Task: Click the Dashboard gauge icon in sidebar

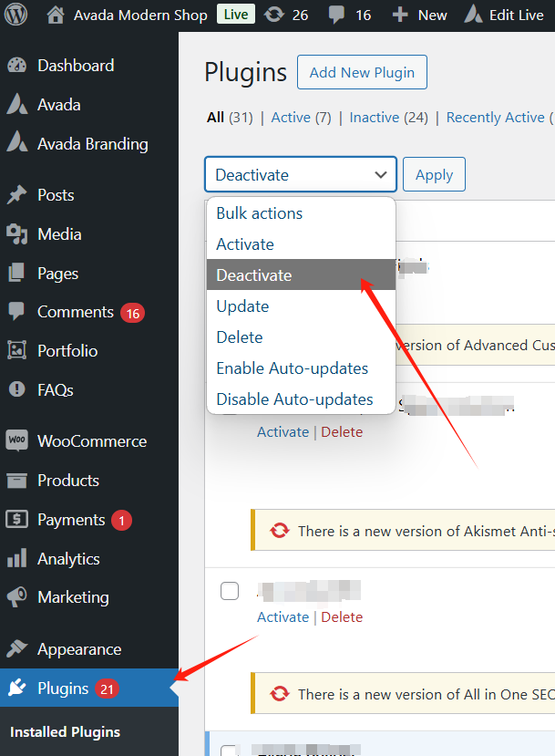Action: coord(16,66)
